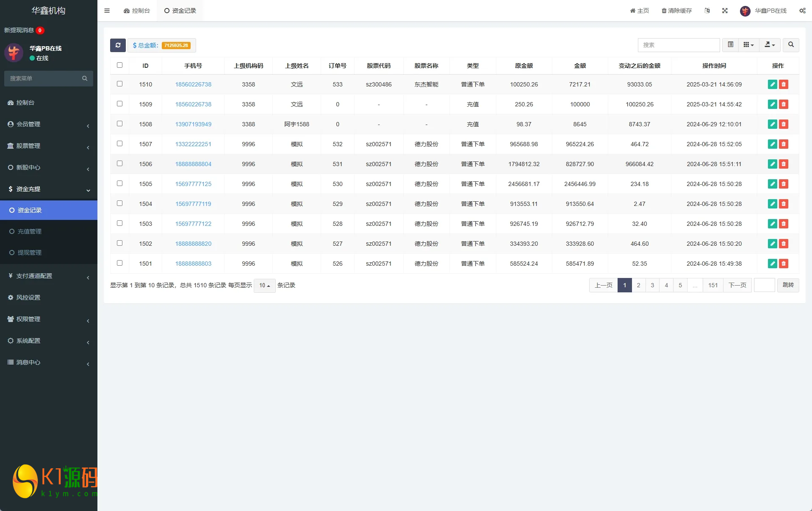This screenshot has height=511, width=812.
Task: Expand the 系统配置 sidebar menu
Action: (x=49, y=341)
